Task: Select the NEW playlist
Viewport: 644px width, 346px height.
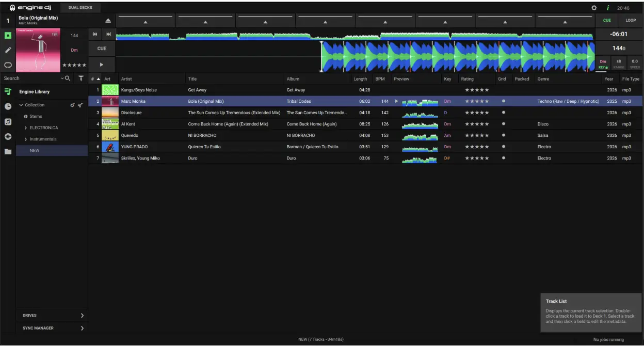Action: [x=52, y=150]
